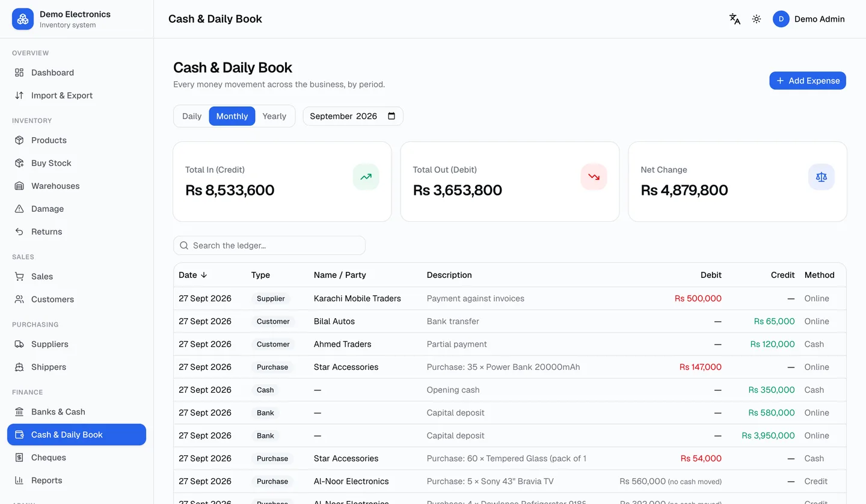
Task: Open the Products page
Action: [76, 140]
